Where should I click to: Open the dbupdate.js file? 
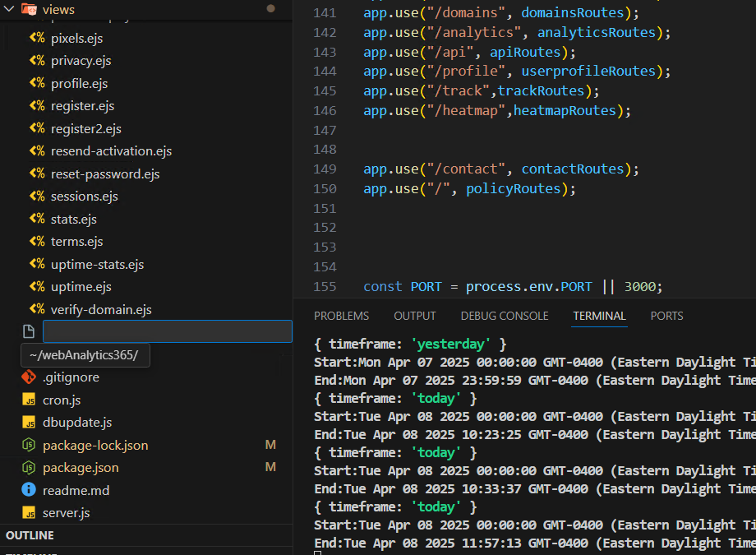tap(77, 422)
